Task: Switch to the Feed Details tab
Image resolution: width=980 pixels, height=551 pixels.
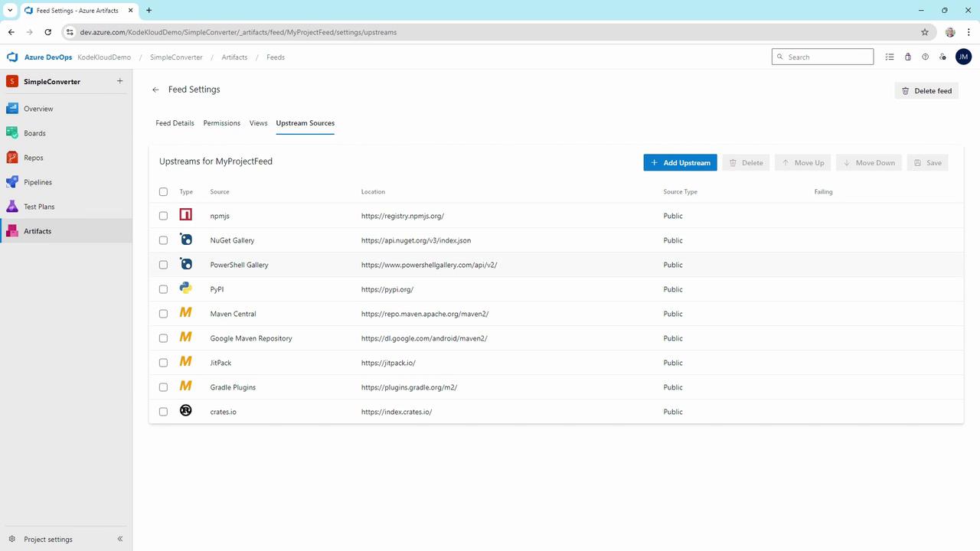Action: [175, 123]
